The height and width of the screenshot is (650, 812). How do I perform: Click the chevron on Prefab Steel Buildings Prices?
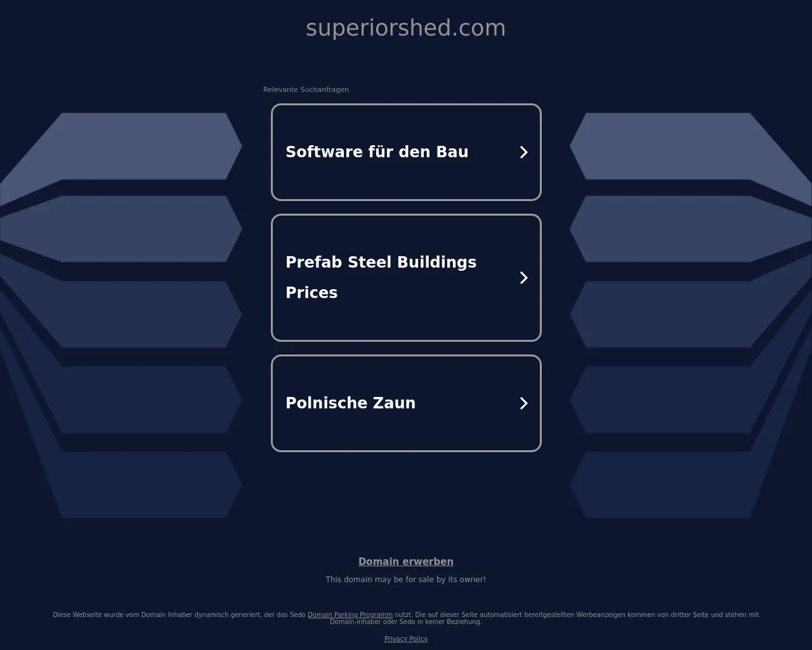[524, 278]
